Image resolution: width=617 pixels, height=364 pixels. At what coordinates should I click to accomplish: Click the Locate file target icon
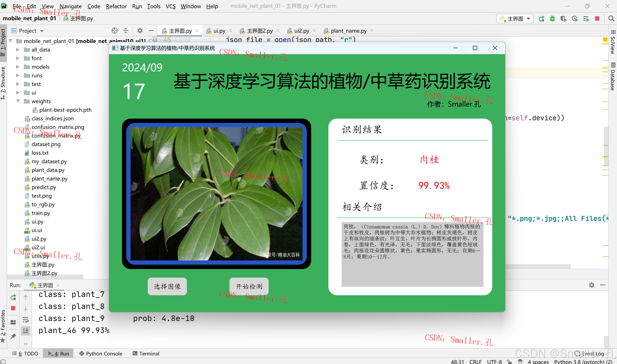pyautogui.click(x=115, y=31)
